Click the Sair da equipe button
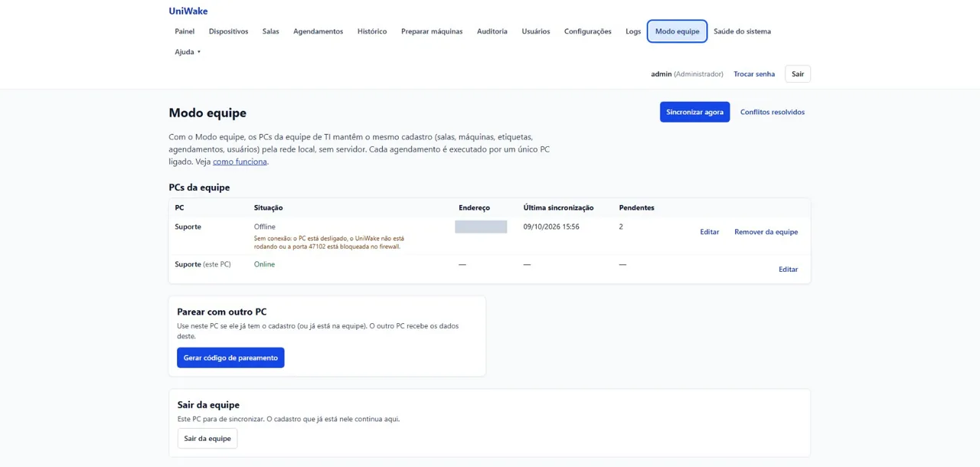Image resolution: width=980 pixels, height=467 pixels. (207, 439)
